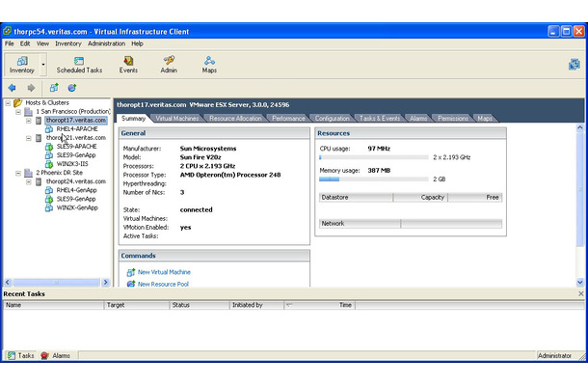The width and height of the screenshot is (588, 386).
Task: Open the Help menu
Action: [x=137, y=43]
